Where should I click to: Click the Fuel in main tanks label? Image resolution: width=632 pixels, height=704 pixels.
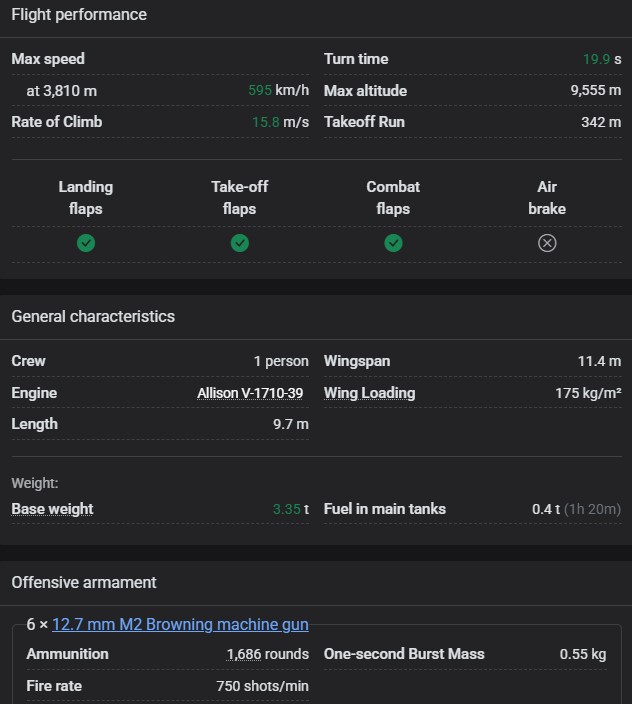(384, 509)
